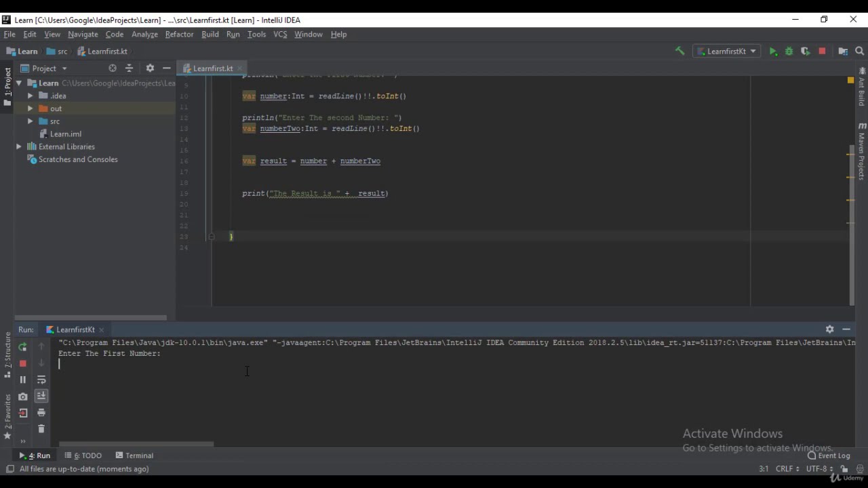Open Project panel settings gear

(x=150, y=68)
